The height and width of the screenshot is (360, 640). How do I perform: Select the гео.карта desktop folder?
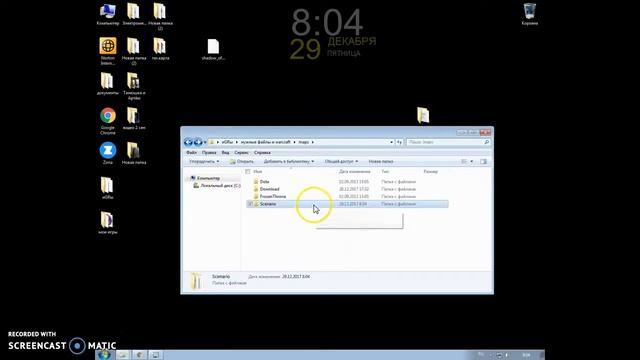[x=160, y=49]
